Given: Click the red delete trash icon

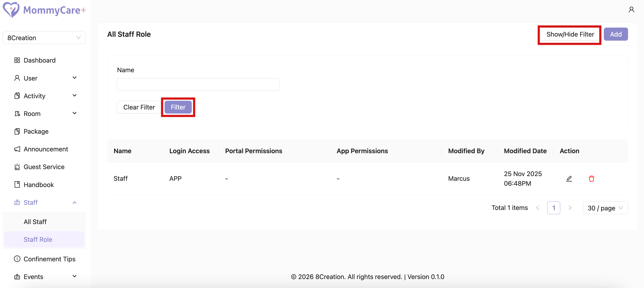Looking at the screenshot, I should (591, 179).
